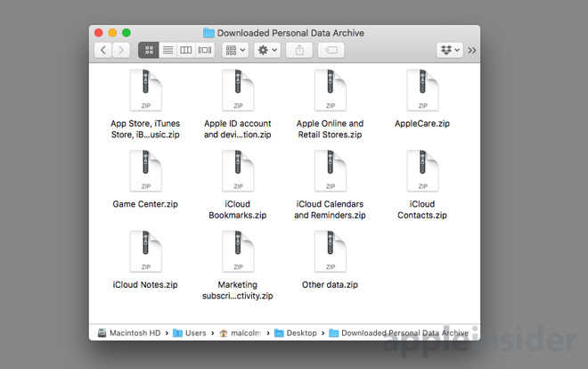
Task: Open Users folder in the path bar
Action: (190, 333)
